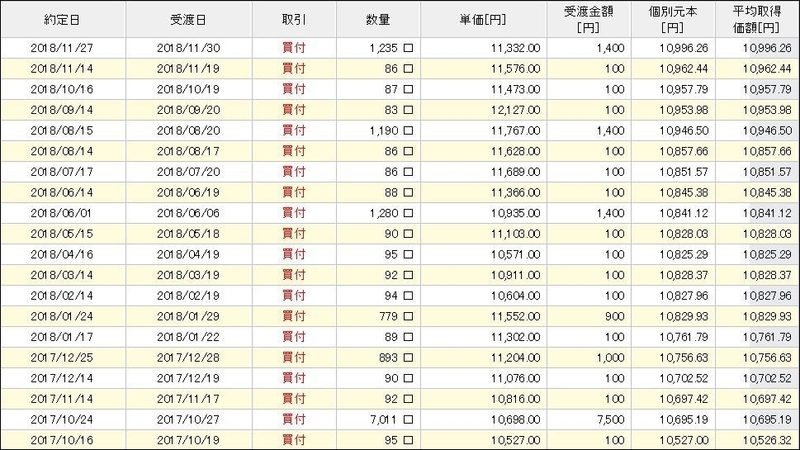Click the 受渡日 column header

click(188, 20)
